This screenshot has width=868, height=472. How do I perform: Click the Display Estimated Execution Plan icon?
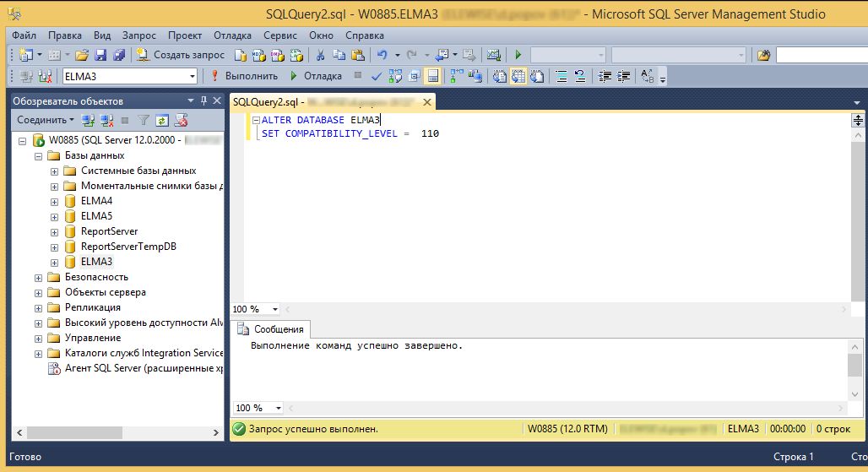click(x=395, y=76)
